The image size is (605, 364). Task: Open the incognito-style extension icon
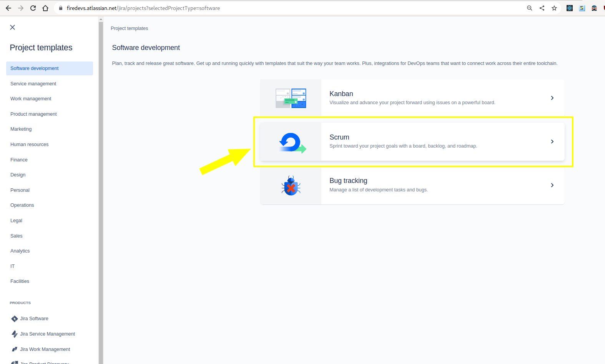(594, 8)
